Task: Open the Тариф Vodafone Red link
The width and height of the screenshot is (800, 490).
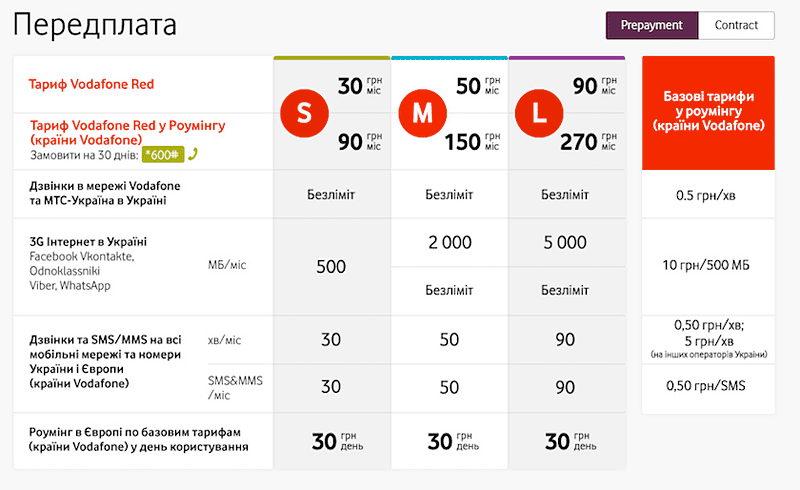Action: [92, 83]
